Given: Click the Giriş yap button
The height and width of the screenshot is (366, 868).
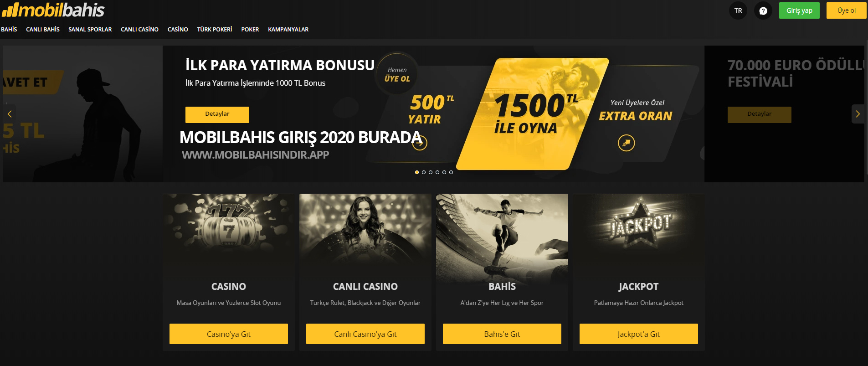Looking at the screenshot, I should coord(799,10).
